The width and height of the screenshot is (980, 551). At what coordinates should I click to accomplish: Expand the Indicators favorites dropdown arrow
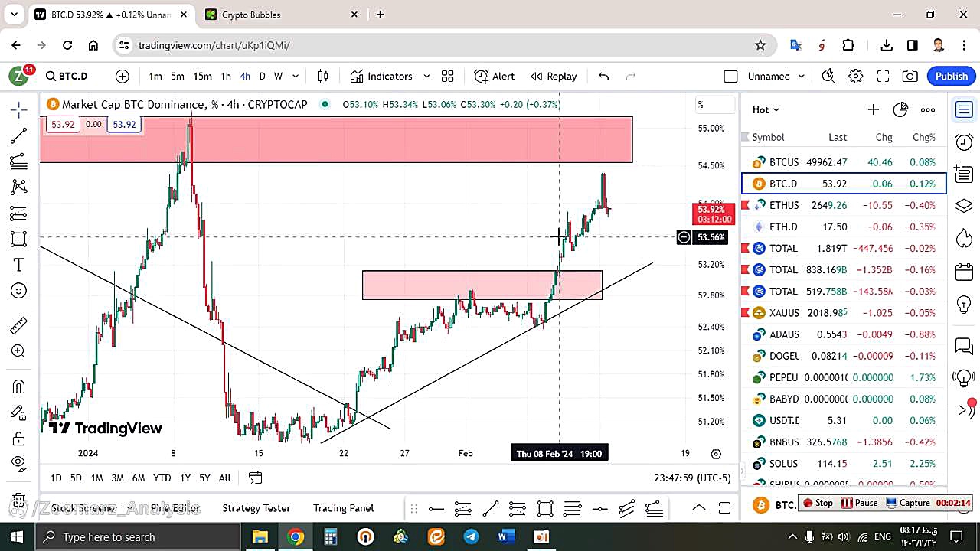[426, 76]
